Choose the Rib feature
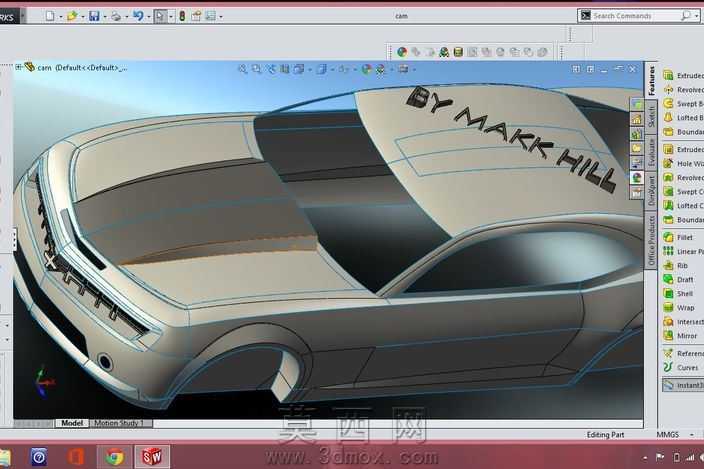 pos(676,265)
